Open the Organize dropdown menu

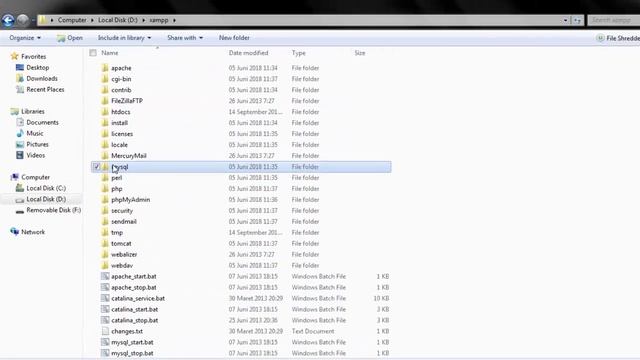click(25, 38)
